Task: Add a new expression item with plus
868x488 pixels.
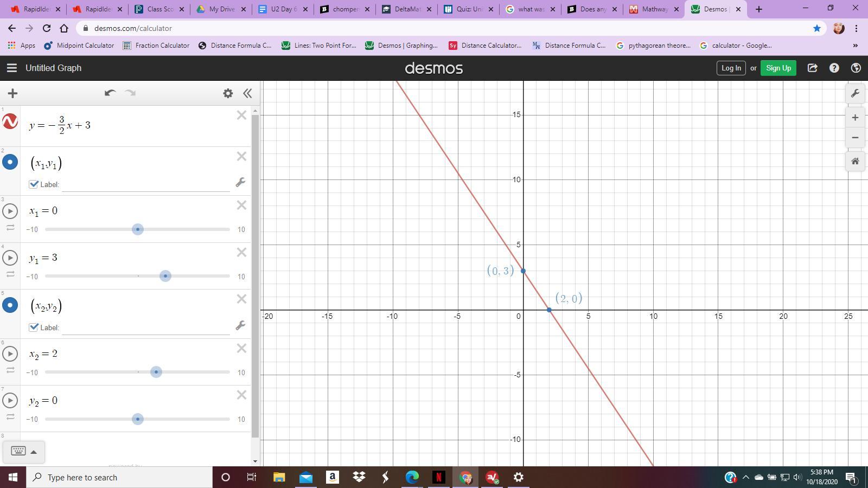Action: (x=12, y=93)
